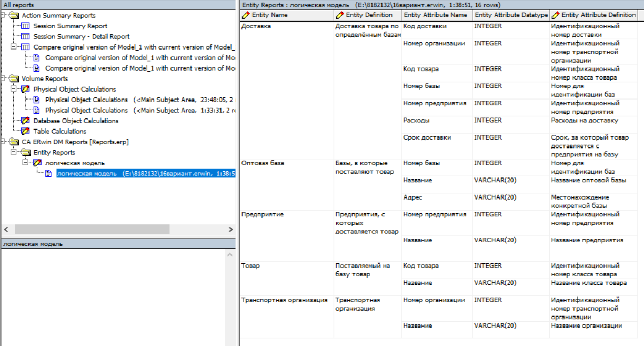Select the Physical Object Calculations parent report
Image resolution: width=644 pixels, height=346 pixels.
coord(75,89)
